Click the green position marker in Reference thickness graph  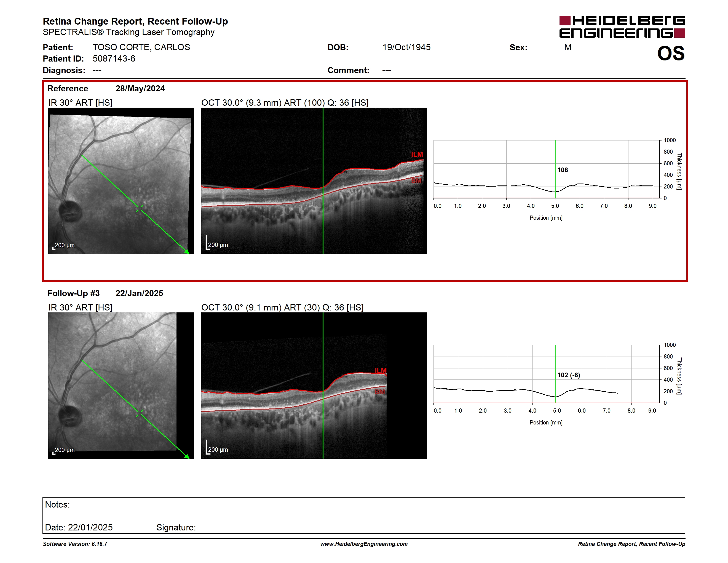tap(555, 169)
